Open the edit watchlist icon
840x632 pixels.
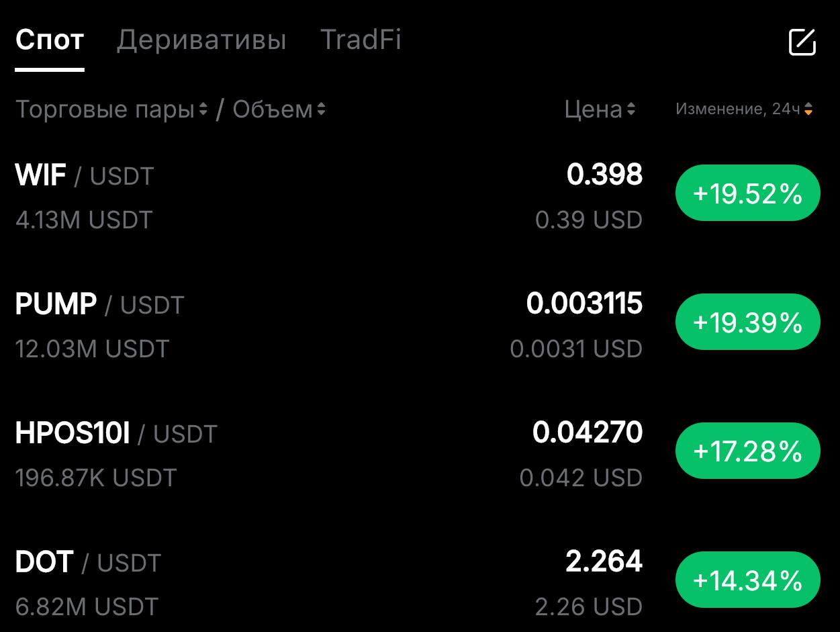click(x=802, y=42)
